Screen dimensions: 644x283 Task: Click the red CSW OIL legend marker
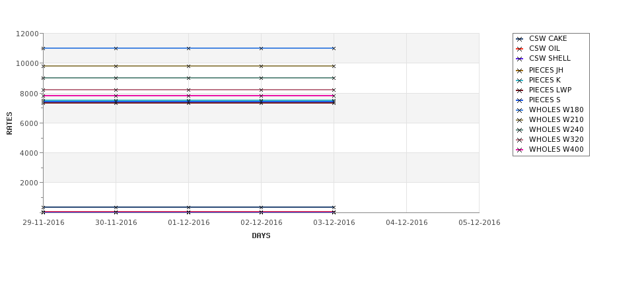tap(520, 49)
